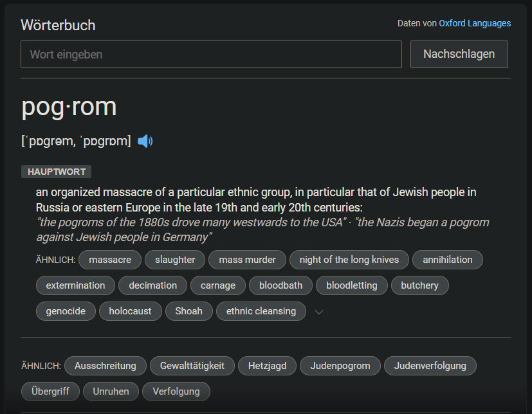Select the 'annihilation' synonym chip
Viewport: 532px width, 414px height.
[x=447, y=260]
